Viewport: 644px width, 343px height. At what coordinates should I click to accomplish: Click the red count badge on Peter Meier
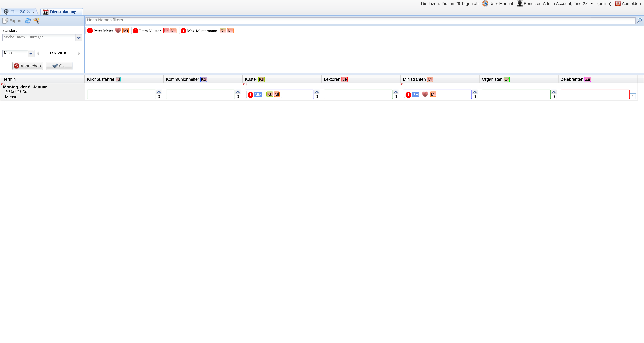[90, 31]
